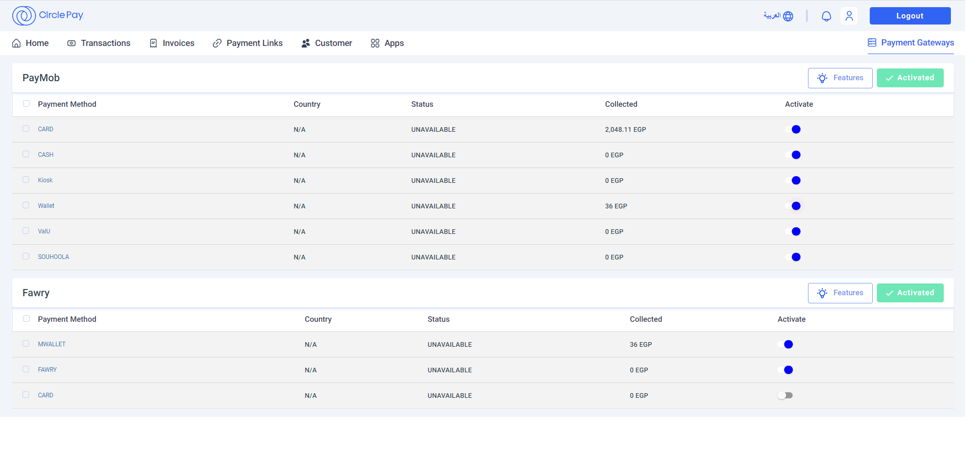
Task: Show Fawry Features
Action: point(840,293)
